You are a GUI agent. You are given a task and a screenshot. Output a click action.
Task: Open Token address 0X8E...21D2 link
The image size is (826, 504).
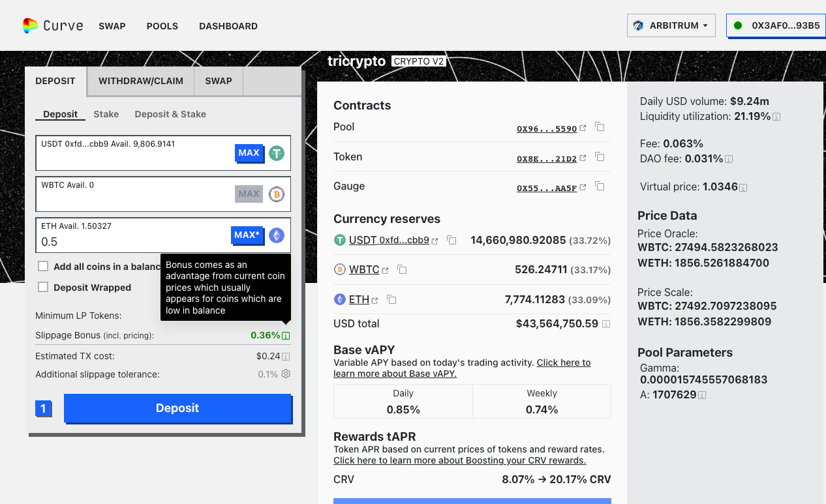pyautogui.click(x=547, y=158)
